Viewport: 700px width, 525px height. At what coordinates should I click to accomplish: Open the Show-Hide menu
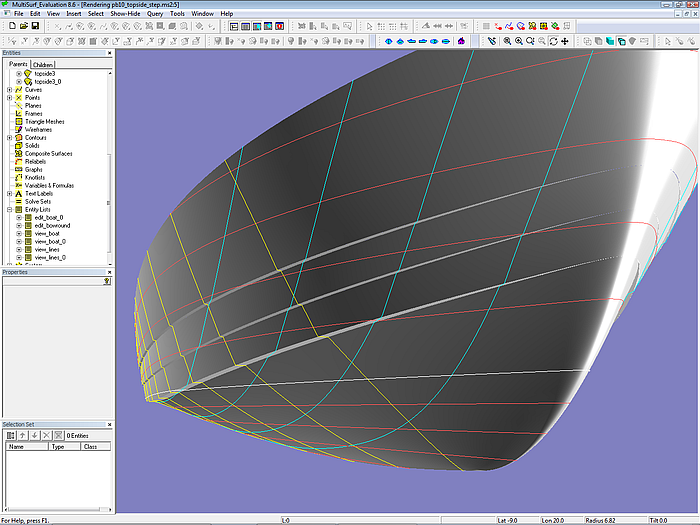pos(125,14)
